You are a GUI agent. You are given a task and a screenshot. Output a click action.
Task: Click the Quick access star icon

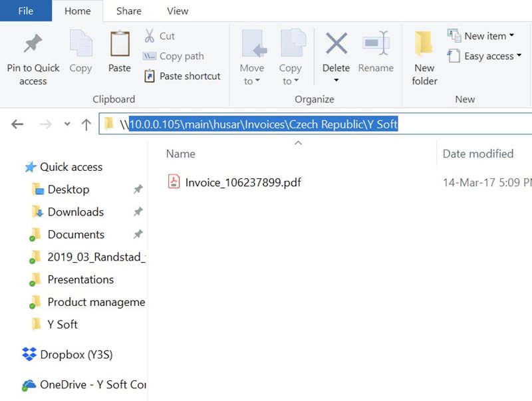pyautogui.click(x=31, y=167)
